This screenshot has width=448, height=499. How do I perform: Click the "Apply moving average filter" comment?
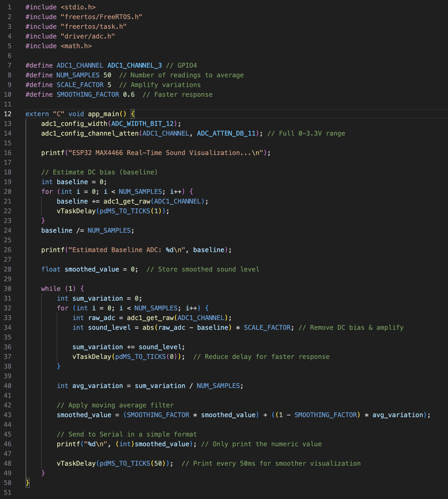point(115,405)
